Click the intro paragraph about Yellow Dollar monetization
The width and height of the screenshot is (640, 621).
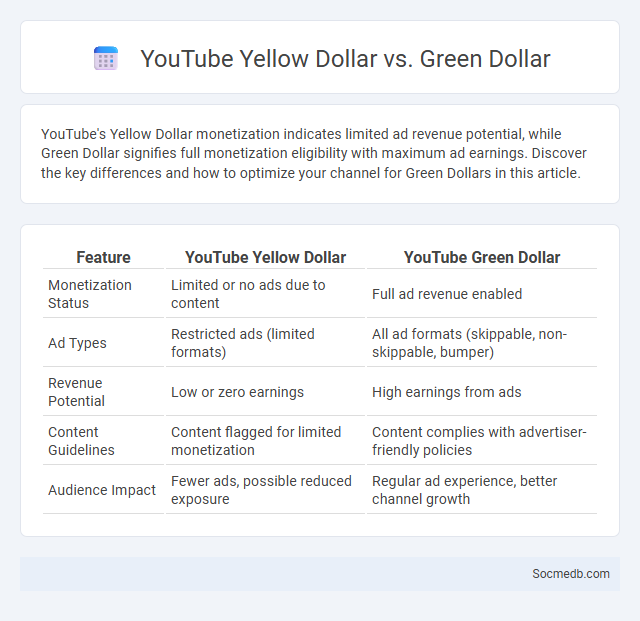click(313, 154)
